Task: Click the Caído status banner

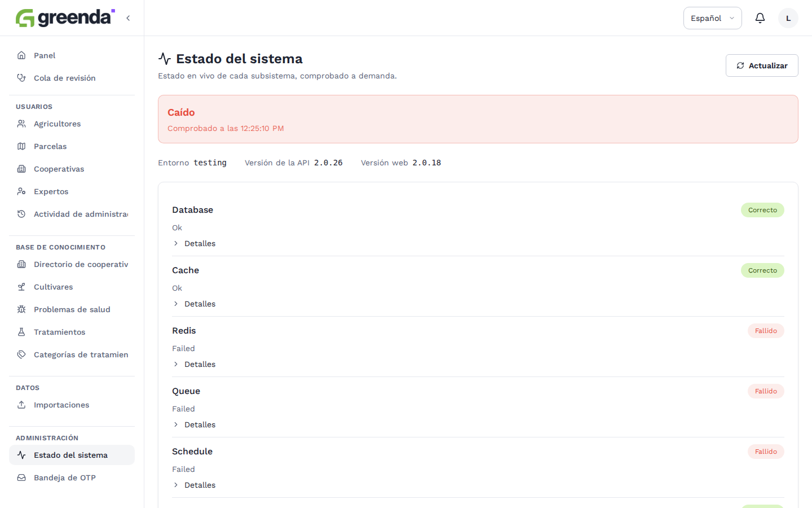Action: [x=478, y=119]
